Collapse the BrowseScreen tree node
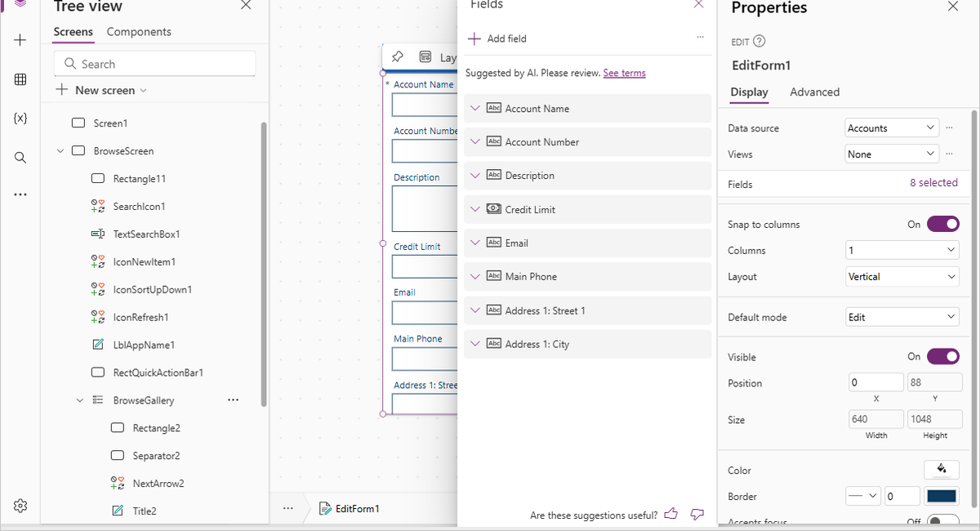 pyautogui.click(x=60, y=151)
